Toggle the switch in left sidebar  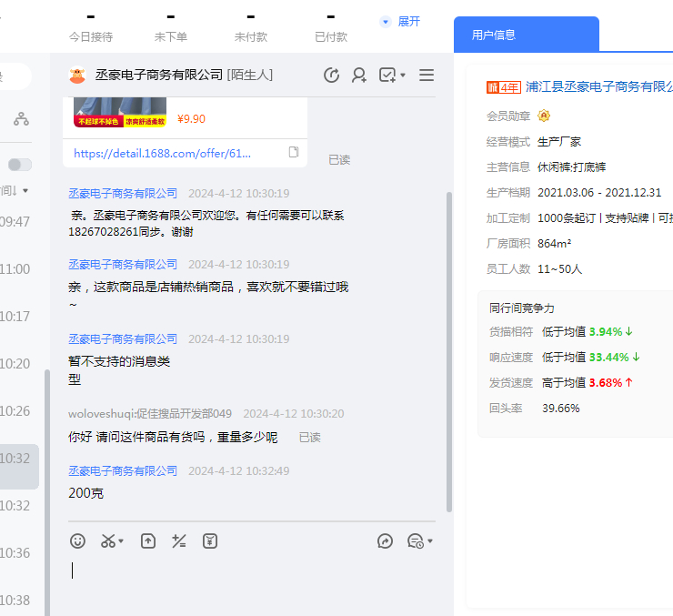click(x=19, y=165)
